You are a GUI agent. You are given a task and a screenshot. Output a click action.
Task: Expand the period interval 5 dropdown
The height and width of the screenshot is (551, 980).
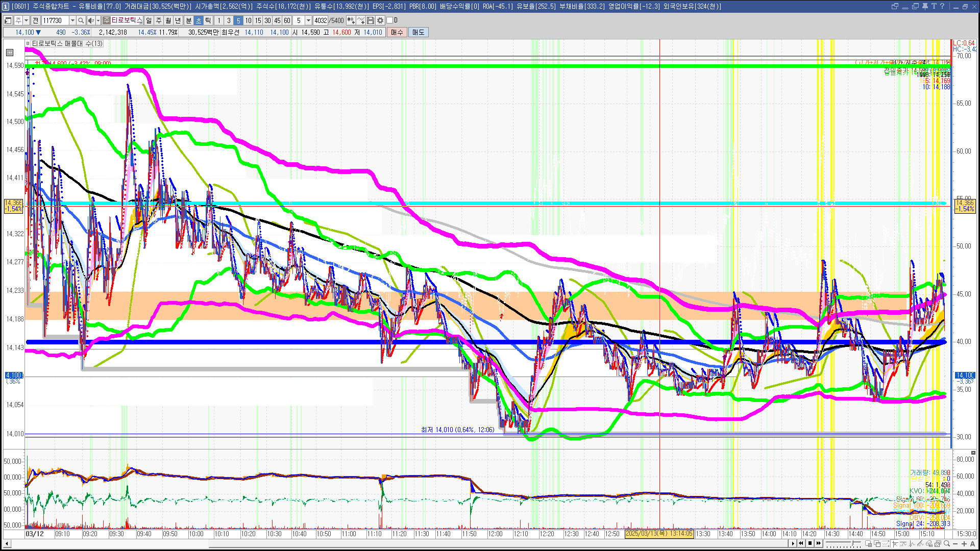pyautogui.click(x=308, y=20)
